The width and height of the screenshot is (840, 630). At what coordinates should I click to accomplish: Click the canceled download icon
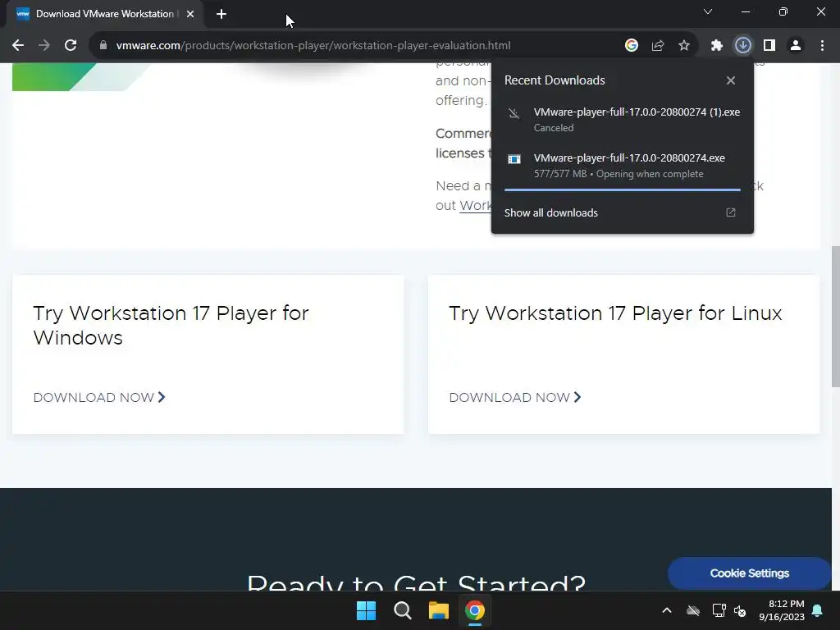(x=514, y=113)
